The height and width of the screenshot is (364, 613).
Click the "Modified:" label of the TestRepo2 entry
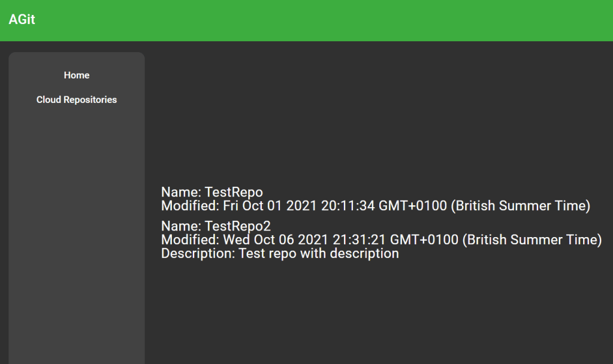tap(190, 240)
